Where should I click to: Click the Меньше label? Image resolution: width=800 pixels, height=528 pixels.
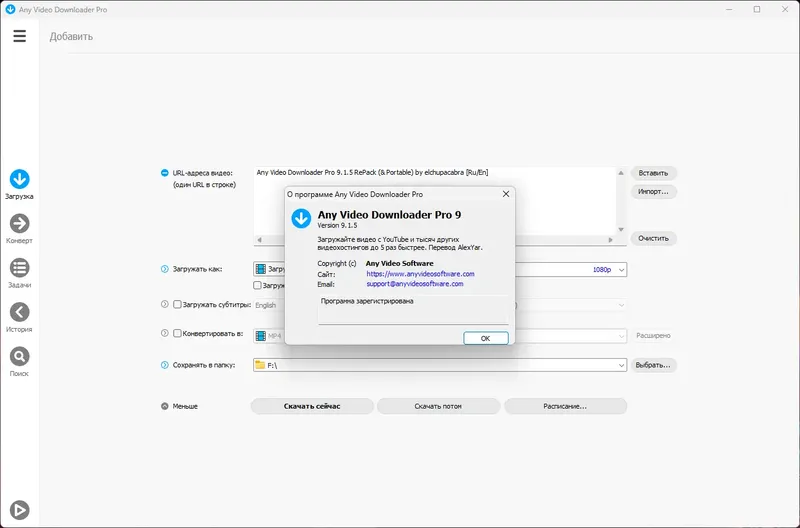(185, 406)
